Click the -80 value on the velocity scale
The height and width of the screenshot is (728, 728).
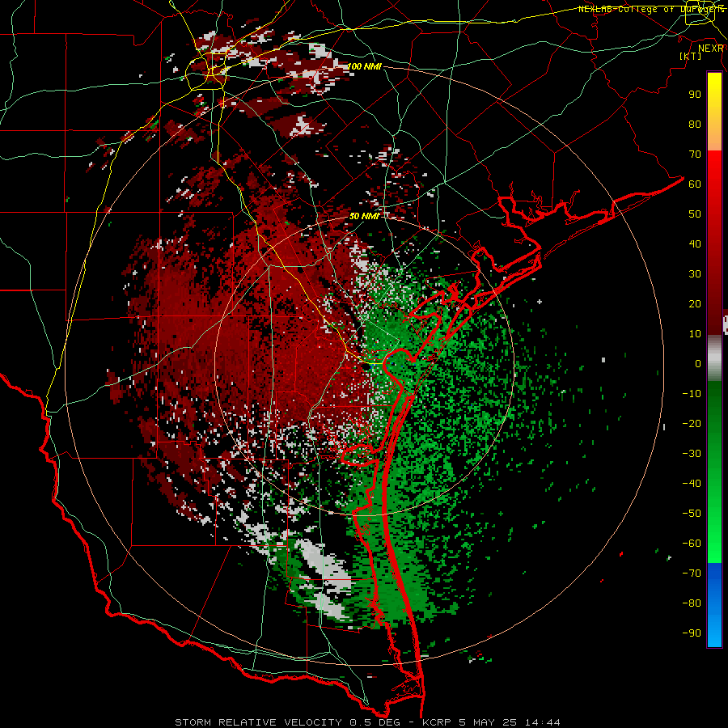click(692, 603)
